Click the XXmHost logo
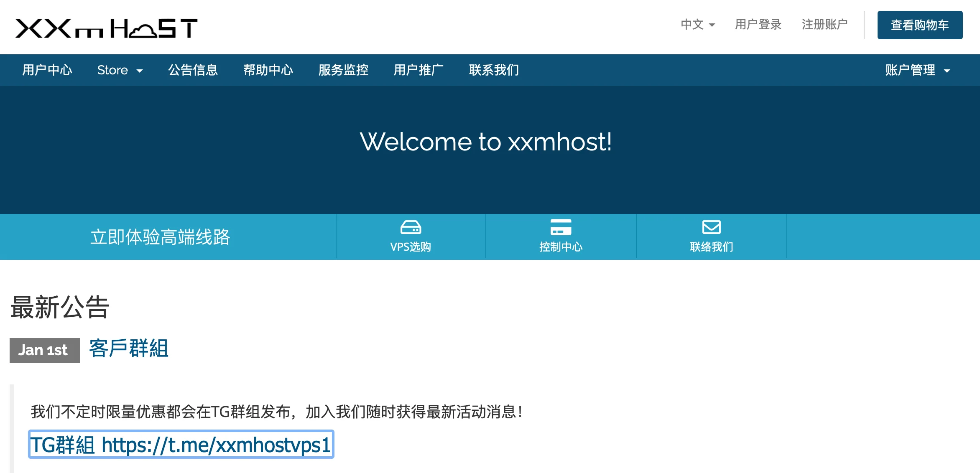 point(106,28)
